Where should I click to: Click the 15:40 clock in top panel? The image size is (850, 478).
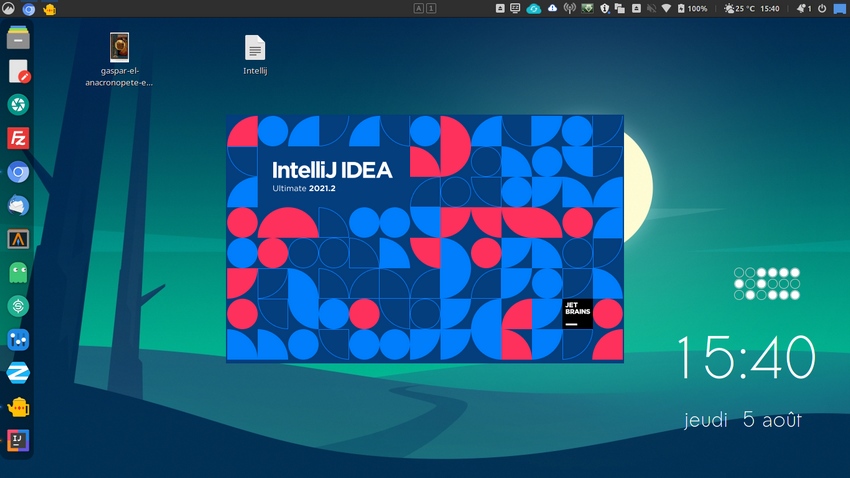coord(770,9)
